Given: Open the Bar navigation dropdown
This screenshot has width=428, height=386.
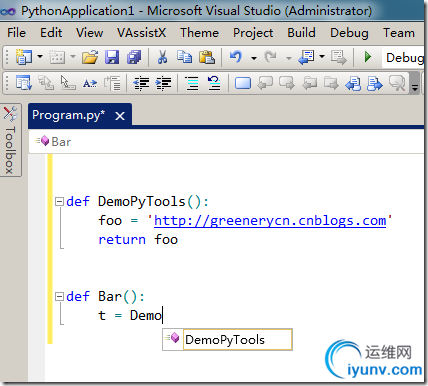Looking at the screenshot, I should 226,142.
